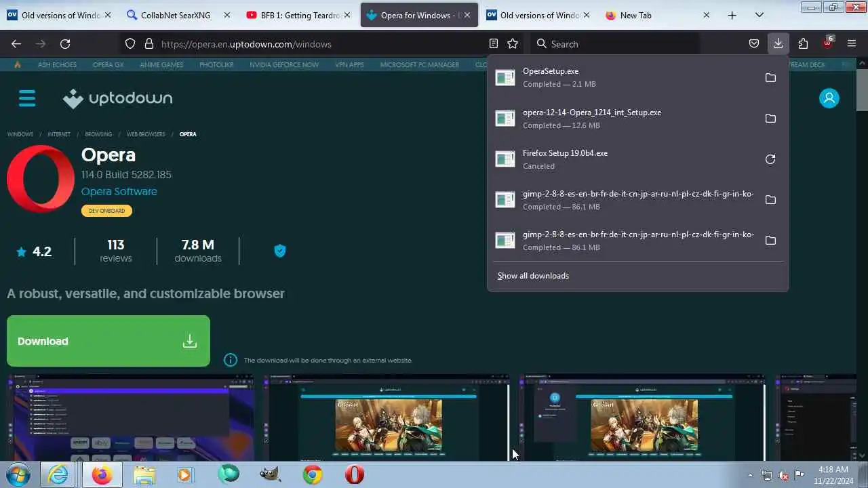Click the blue security shield badge

tap(279, 251)
